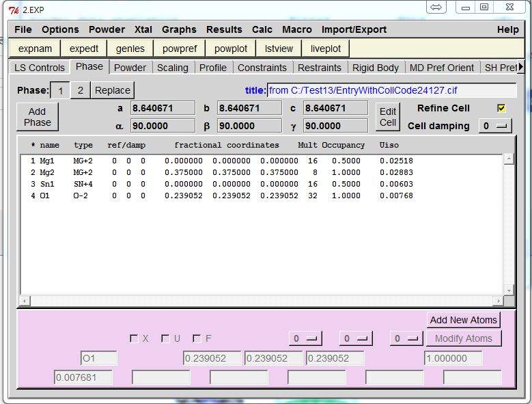Open powplot plotting tool

(x=230, y=49)
